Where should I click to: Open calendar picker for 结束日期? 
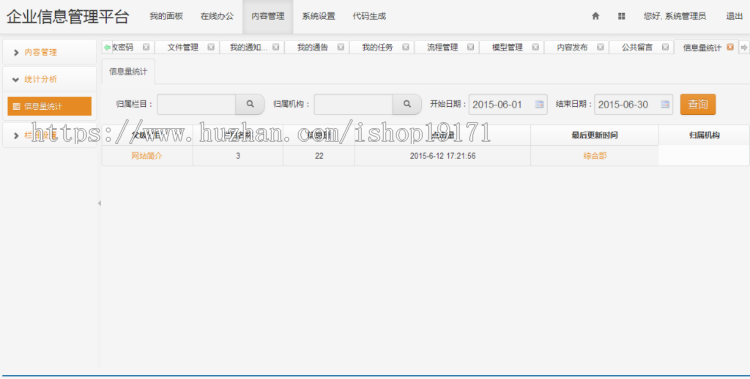tap(665, 104)
